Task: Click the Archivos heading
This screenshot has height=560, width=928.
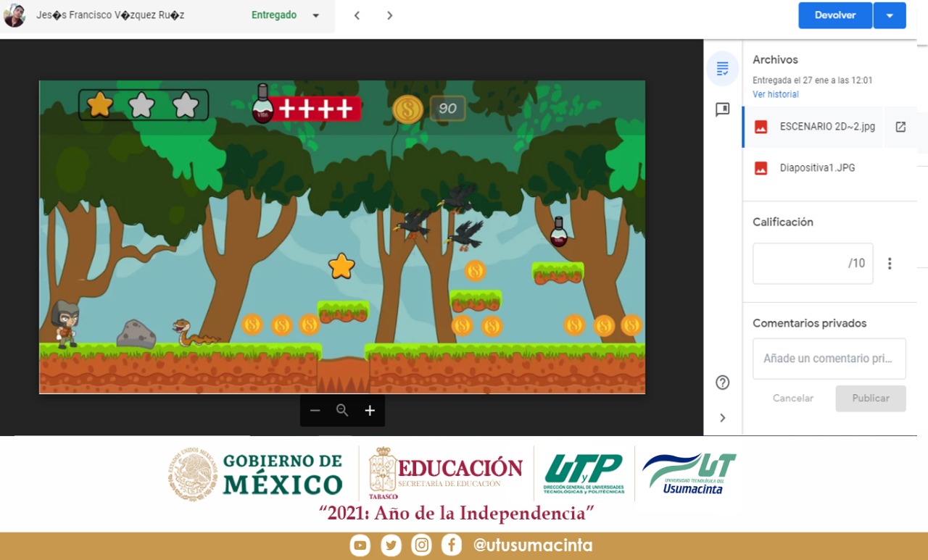Action: coord(775,60)
